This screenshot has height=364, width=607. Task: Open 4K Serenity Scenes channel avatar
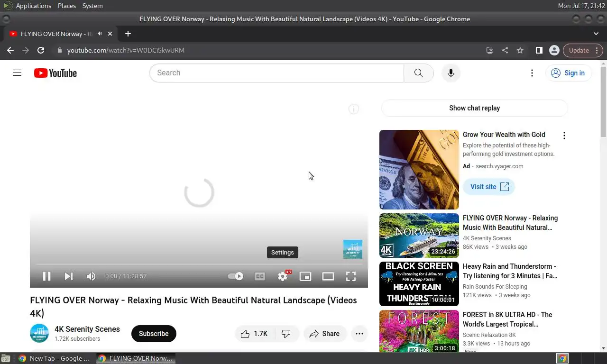point(39,333)
